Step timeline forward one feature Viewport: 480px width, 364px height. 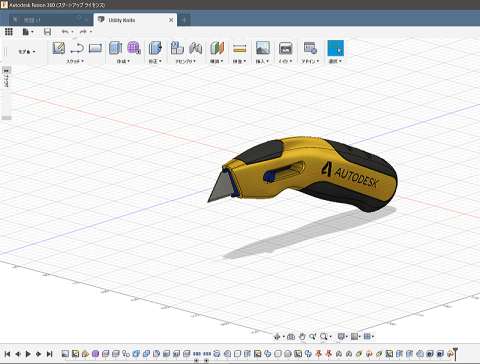pyautogui.click(x=39, y=354)
